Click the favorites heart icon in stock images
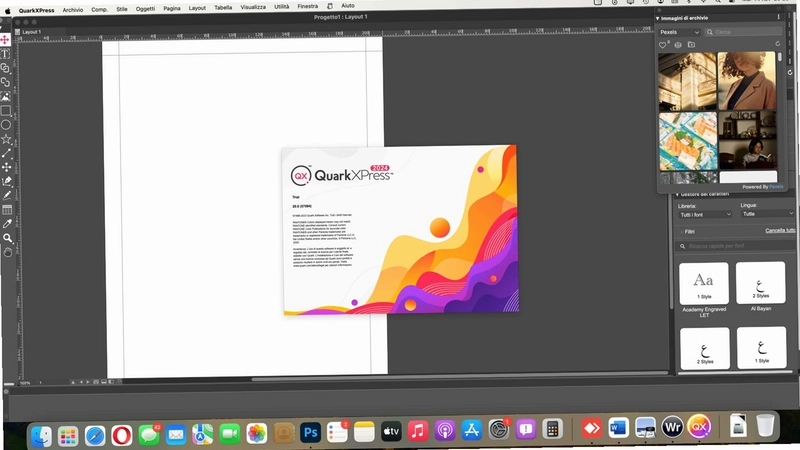The width and height of the screenshot is (800, 450). 663,45
